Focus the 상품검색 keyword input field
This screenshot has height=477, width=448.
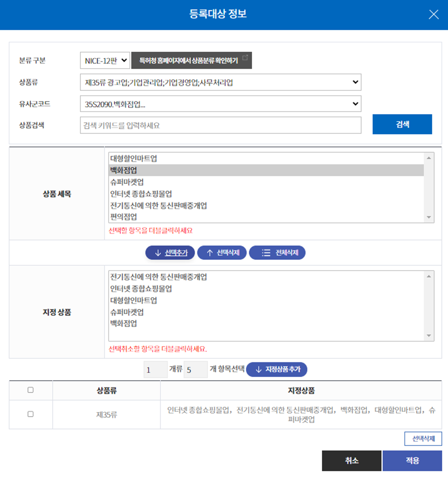click(x=220, y=125)
